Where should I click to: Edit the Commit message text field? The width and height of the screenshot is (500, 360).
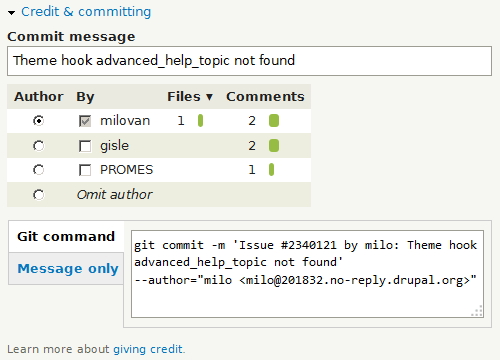click(249, 61)
